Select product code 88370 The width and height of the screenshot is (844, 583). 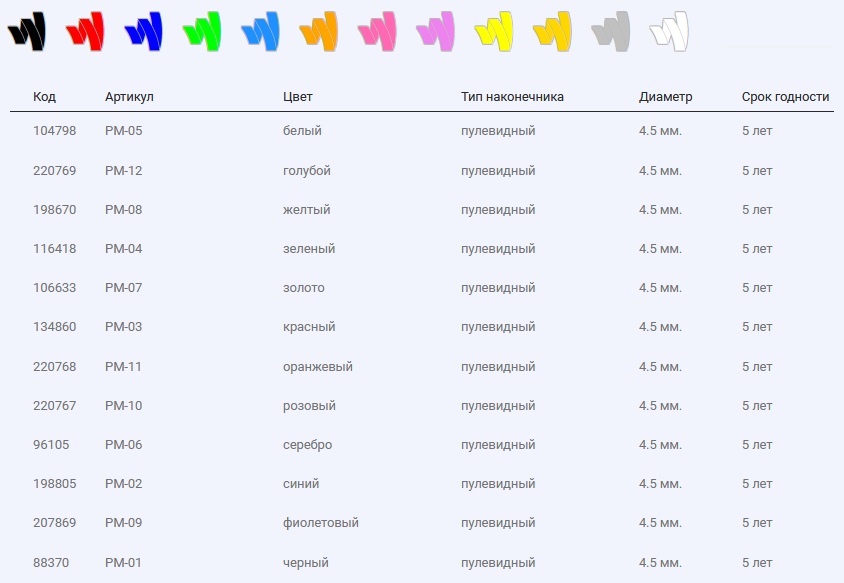coord(51,563)
